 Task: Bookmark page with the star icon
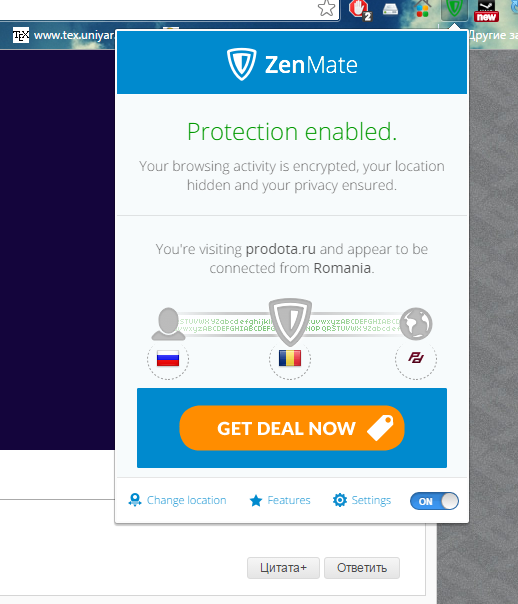click(x=327, y=8)
